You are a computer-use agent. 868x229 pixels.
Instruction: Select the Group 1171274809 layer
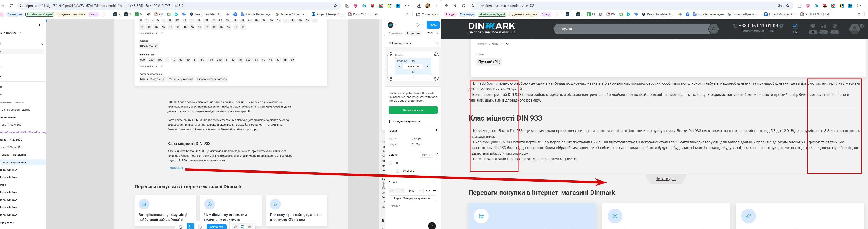click(x=11, y=125)
